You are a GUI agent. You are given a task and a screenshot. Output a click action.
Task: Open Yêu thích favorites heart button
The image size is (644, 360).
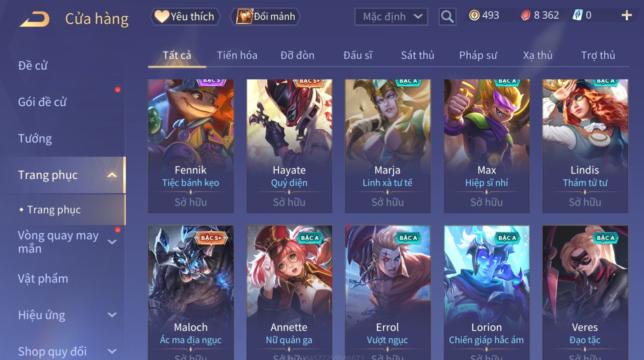pyautogui.click(x=184, y=17)
